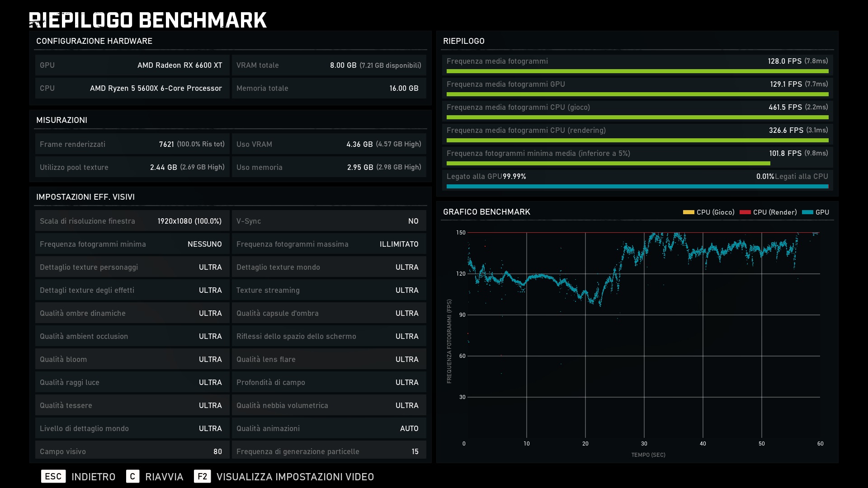
Task: Select Qualità raggi luce row
Action: 132,382
